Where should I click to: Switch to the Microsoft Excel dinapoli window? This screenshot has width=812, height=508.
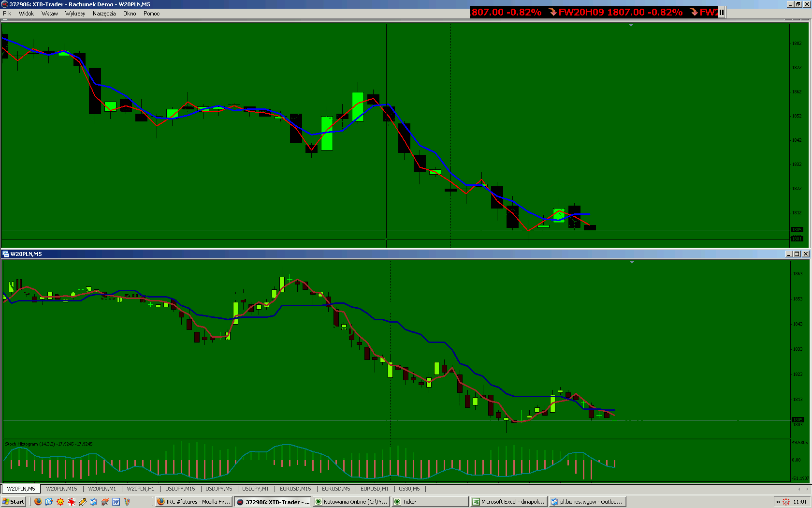pyautogui.click(x=509, y=502)
